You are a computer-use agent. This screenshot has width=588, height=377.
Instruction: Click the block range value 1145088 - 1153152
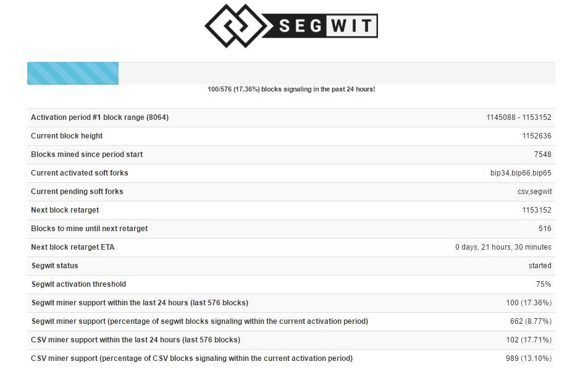(x=519, y=117)
